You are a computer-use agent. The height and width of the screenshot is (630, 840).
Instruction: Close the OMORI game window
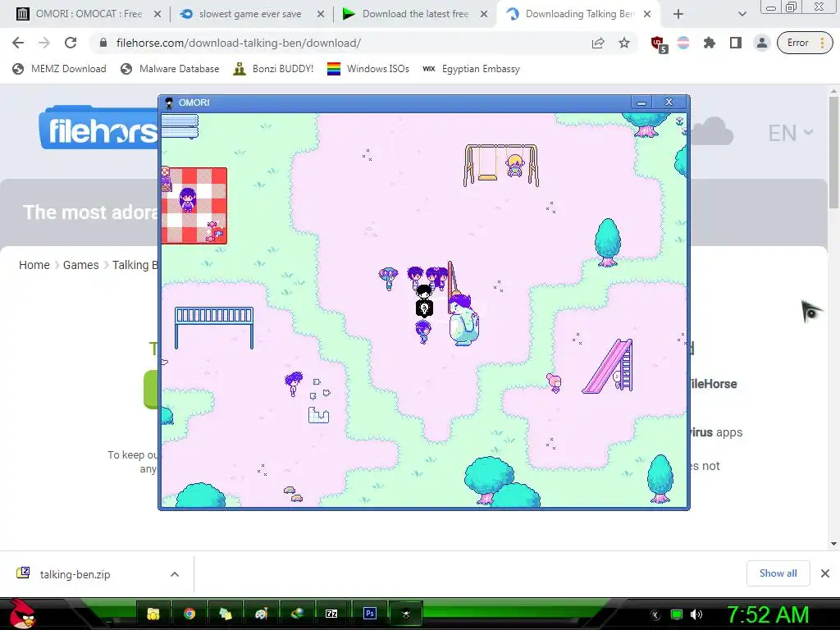(x=669, y=103)
